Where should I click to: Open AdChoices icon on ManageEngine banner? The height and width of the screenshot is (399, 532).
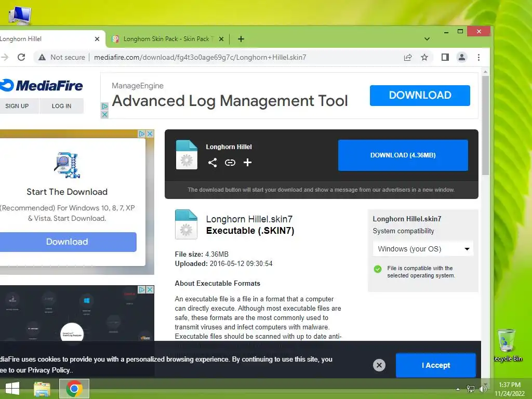(104, 106)
